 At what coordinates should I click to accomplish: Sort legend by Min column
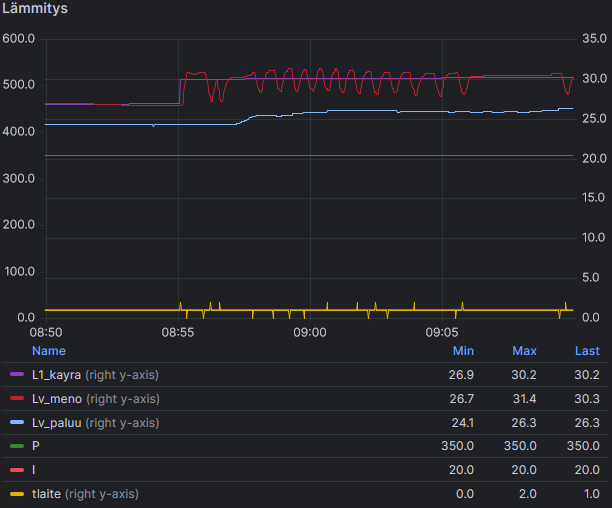(x=463, y=351)
